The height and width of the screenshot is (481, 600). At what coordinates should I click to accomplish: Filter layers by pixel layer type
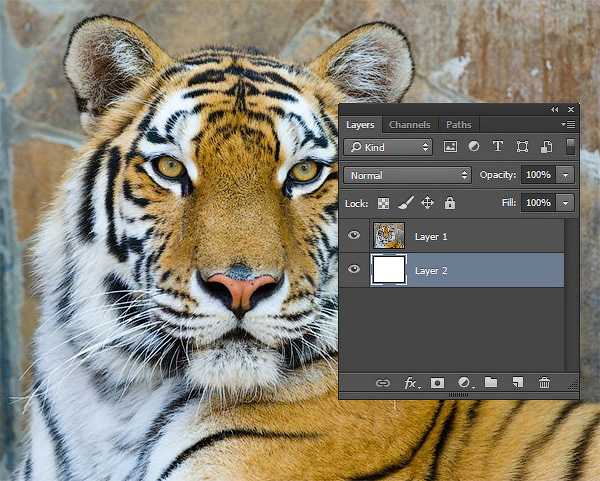coord(450,147)
